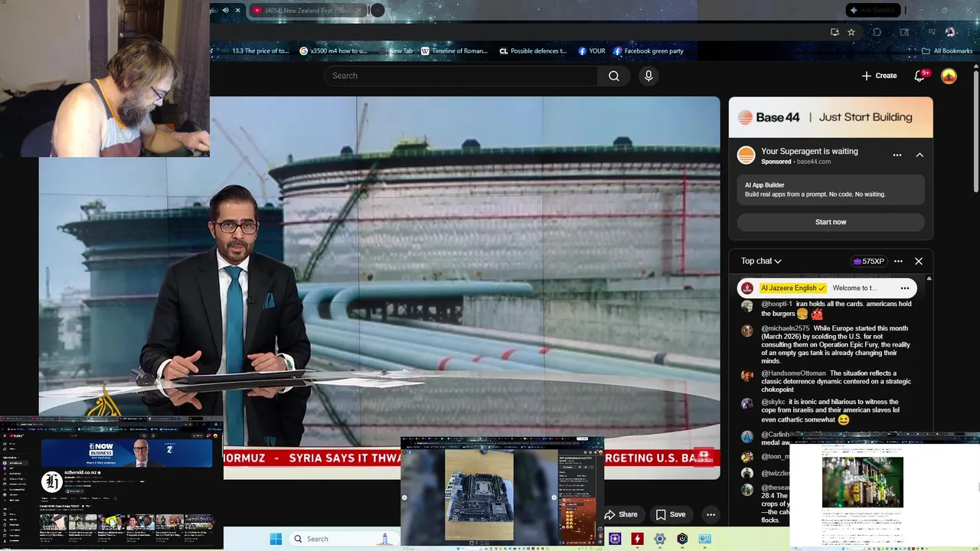Open the 'Timeline of Roman...' bookmark
The height and width of the screenshot is (551, 980).
coord(454,51)
